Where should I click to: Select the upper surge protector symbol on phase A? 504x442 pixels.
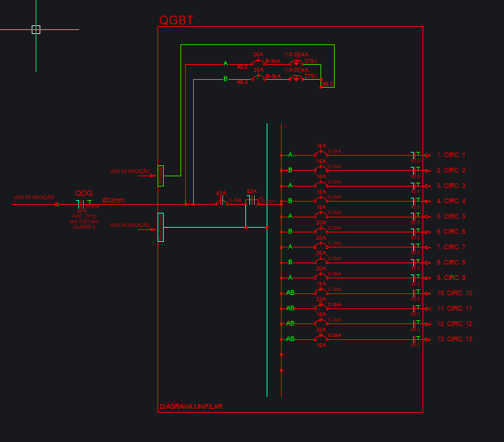(x=296, y=63)
